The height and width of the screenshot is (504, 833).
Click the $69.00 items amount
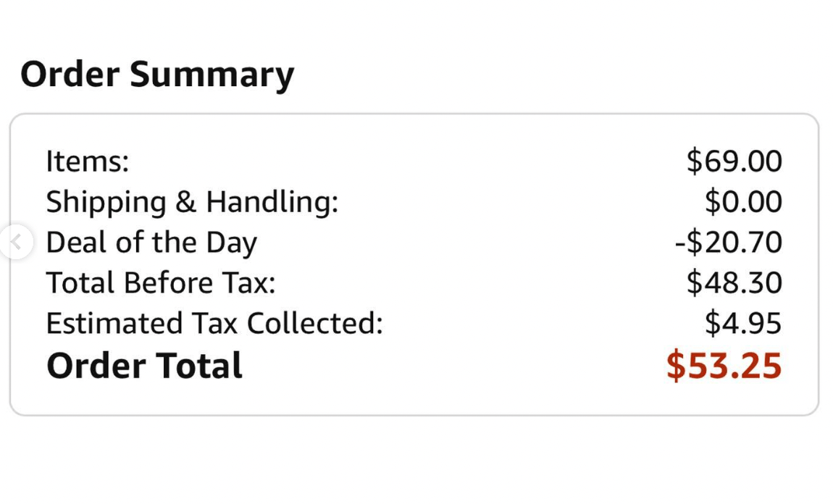click(x=734, y=161)
